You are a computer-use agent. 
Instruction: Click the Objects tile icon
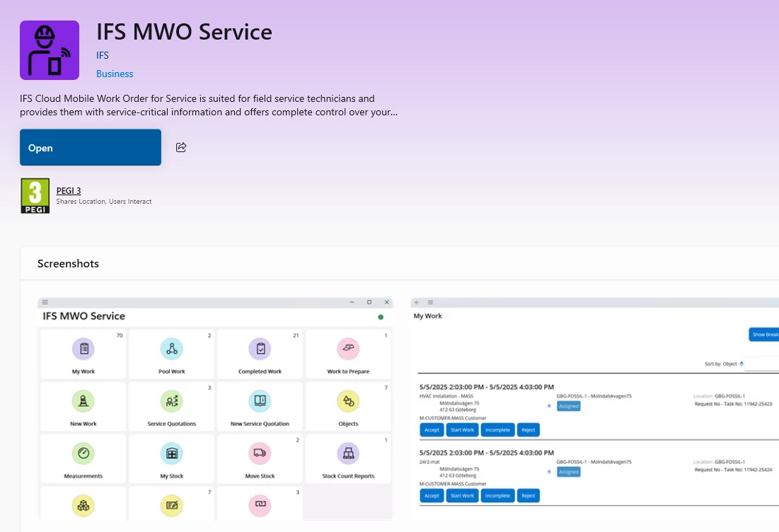pyautogui.click(x=348, y=401)
